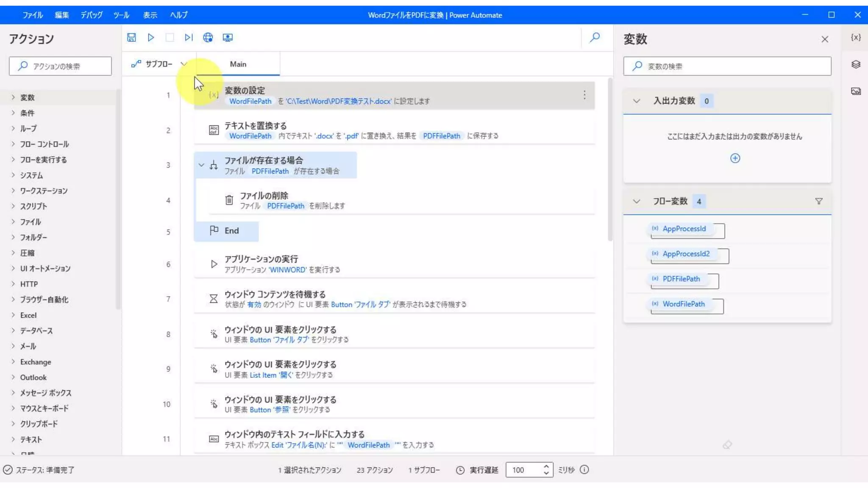Screen dimensions: 868x488
Task: Click the flow variables filter icon
Action: tap(819, 201)
